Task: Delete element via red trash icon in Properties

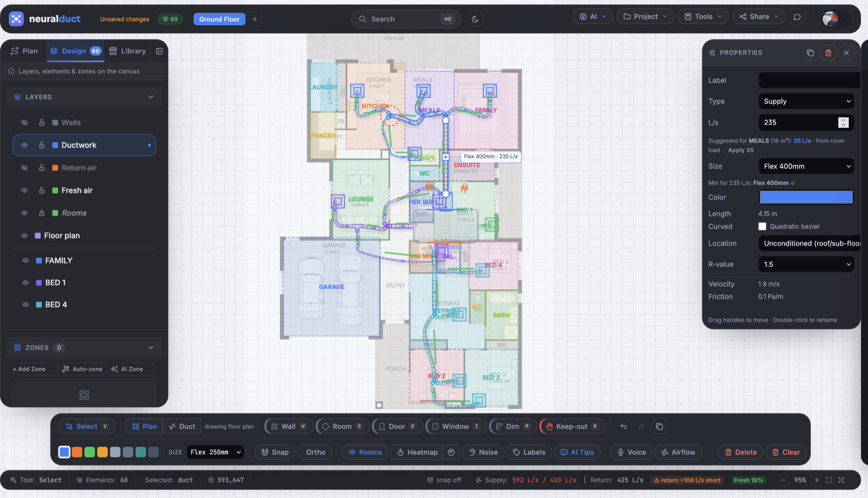Action: pyautogui.click(x=828, y=53)
